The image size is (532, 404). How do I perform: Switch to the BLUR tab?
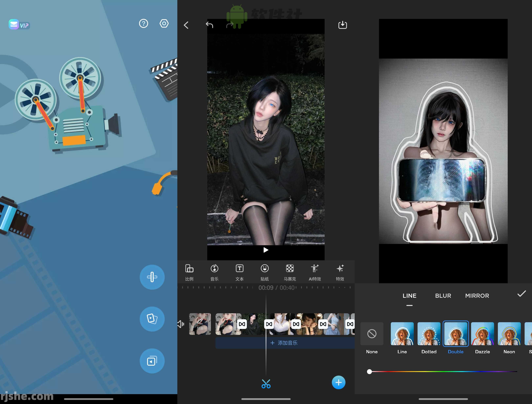pos(443,296)
